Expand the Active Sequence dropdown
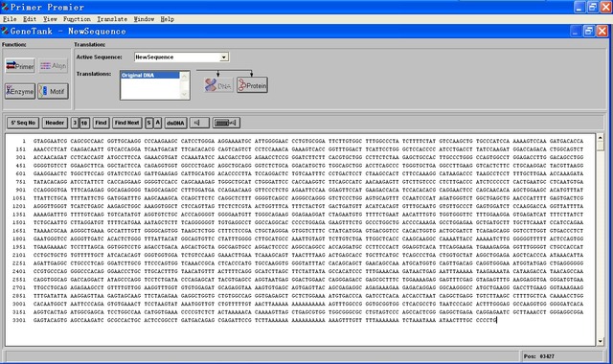The height and width of the screenshot is (364, 613). [224, 57]
